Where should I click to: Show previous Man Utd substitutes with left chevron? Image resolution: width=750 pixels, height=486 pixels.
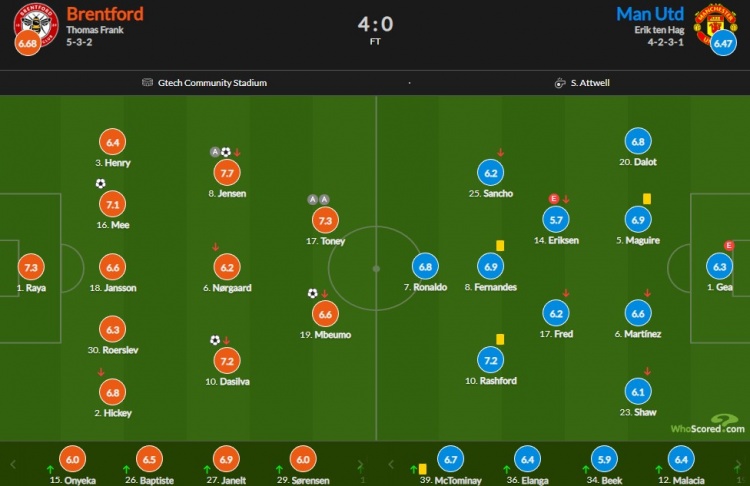click(391, 464)
